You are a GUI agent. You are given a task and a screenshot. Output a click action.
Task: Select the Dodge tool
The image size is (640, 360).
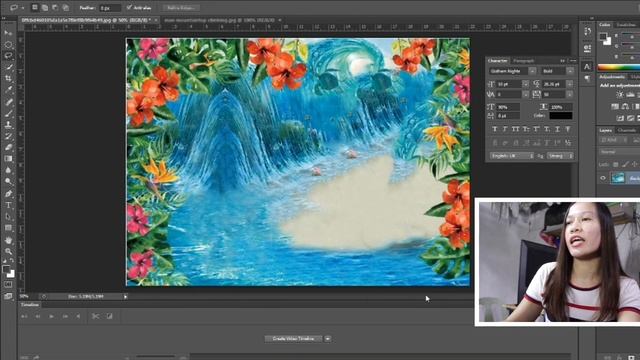pyautogui.click(x=8, y=182)
